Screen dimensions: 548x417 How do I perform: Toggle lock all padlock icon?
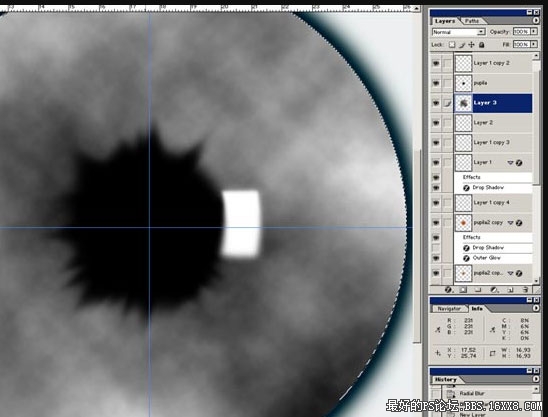pyautogui.click(x=482, y=45)
